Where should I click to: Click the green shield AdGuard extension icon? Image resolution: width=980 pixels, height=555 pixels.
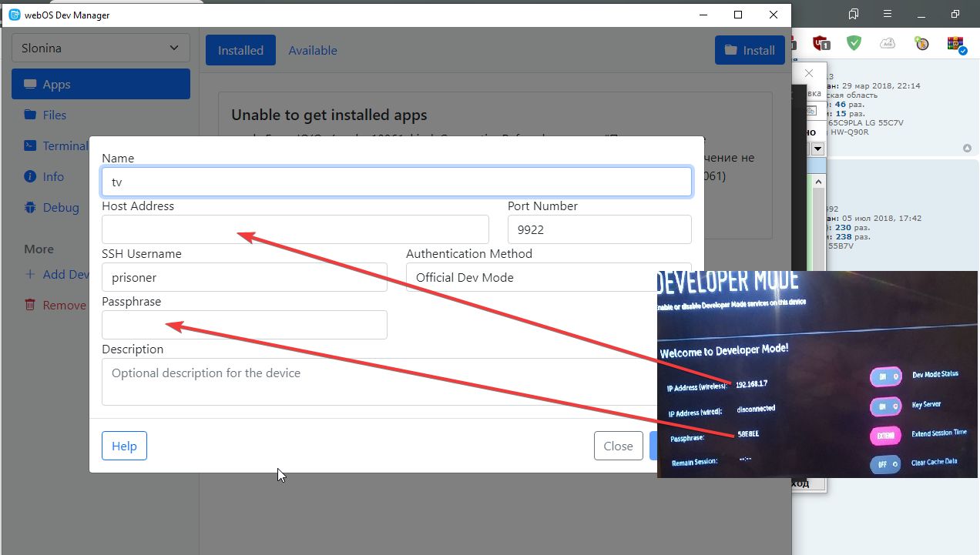(x=854, y=43)
